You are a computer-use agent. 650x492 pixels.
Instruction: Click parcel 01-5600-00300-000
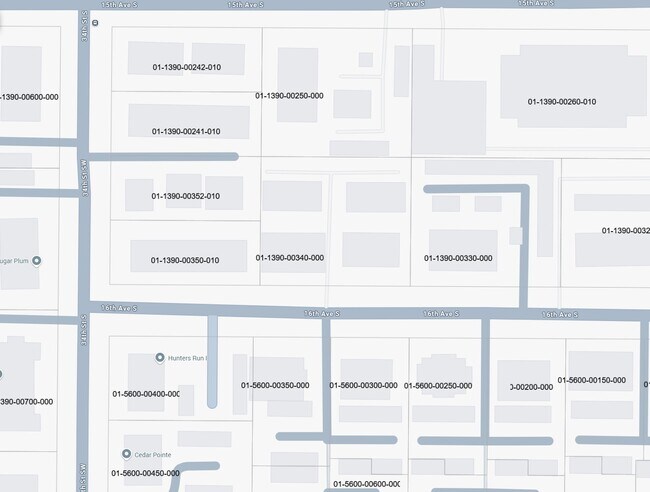click(363, 385)
